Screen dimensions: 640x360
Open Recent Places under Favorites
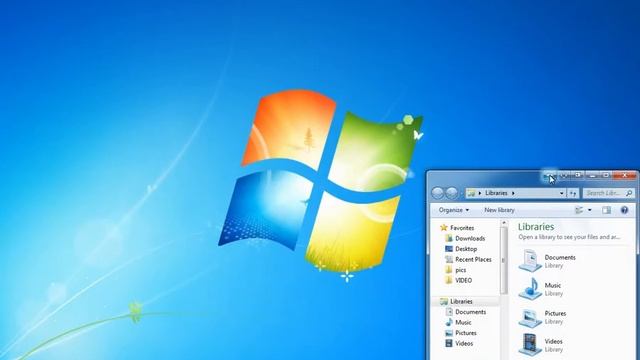[468, 260]
